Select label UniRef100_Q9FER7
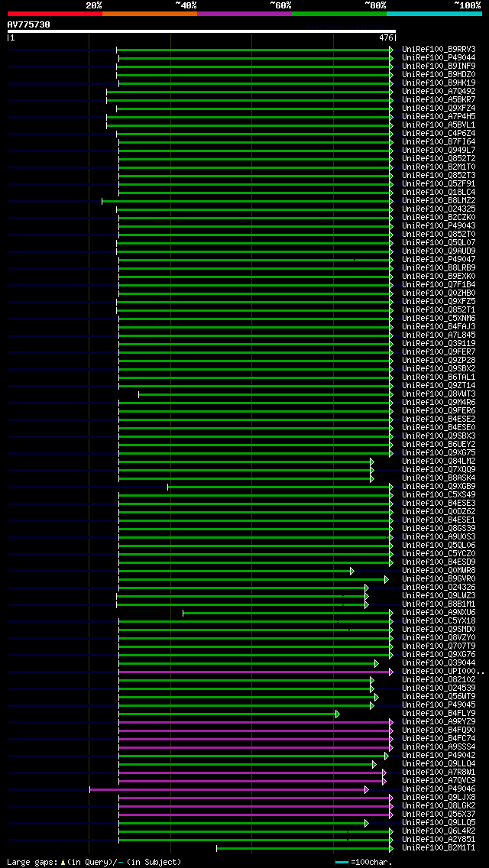489x868 pixels. coord(439,352)
